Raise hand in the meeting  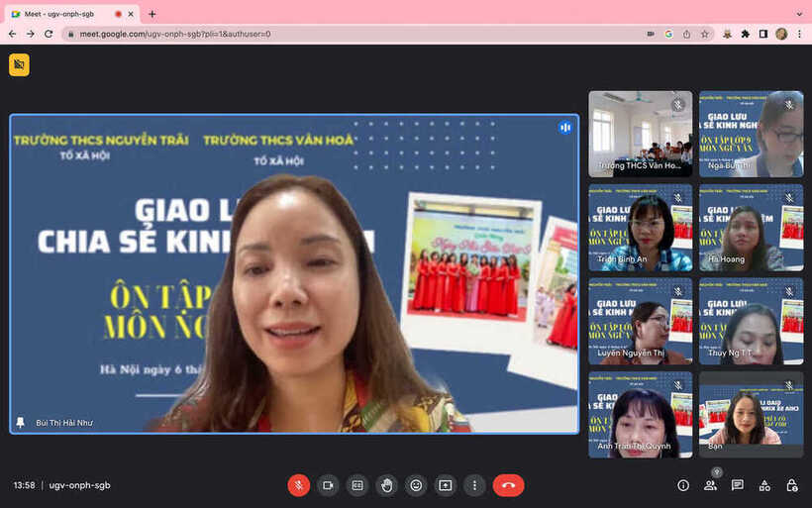[386, 485]
